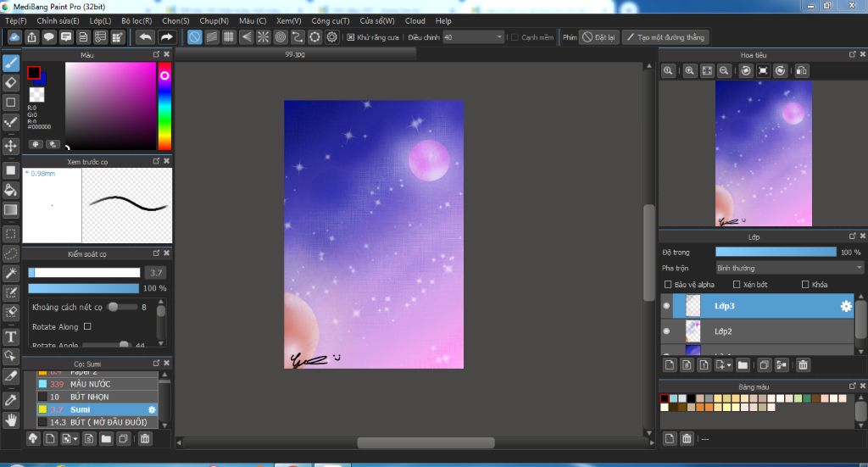Viewport: 868px width, 467px height.
Task: Enable the parallel lines snap guide
Action: pyautogui.click(x=211, y=37)
